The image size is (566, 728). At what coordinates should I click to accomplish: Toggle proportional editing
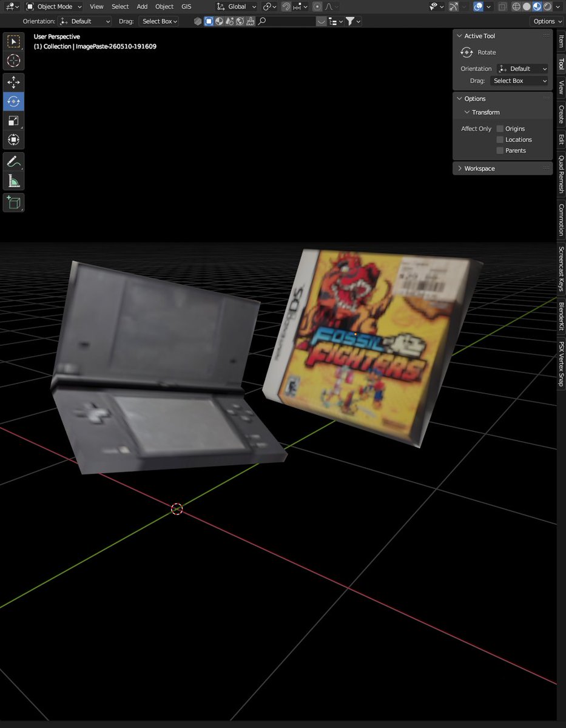(317, 7)
